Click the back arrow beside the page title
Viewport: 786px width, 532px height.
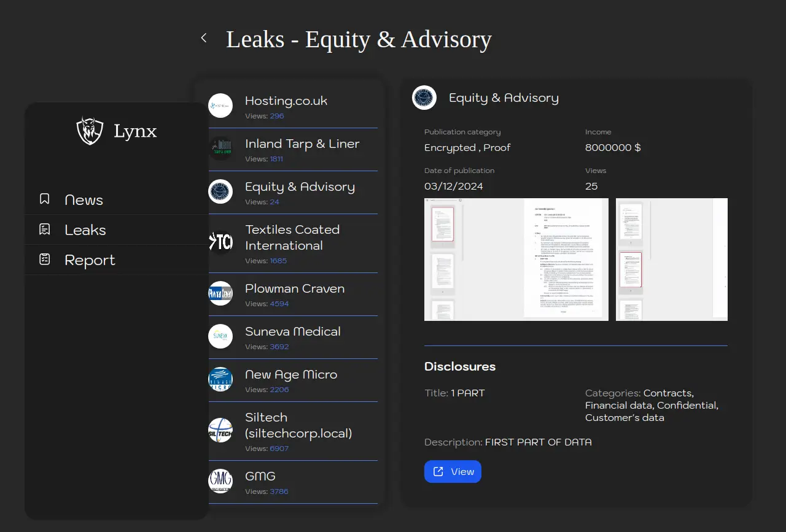coord(204,38)
